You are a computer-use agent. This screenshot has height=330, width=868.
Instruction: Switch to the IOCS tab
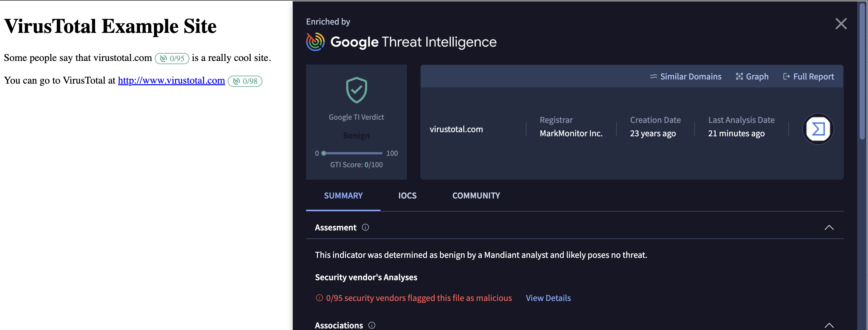point(407,196)
